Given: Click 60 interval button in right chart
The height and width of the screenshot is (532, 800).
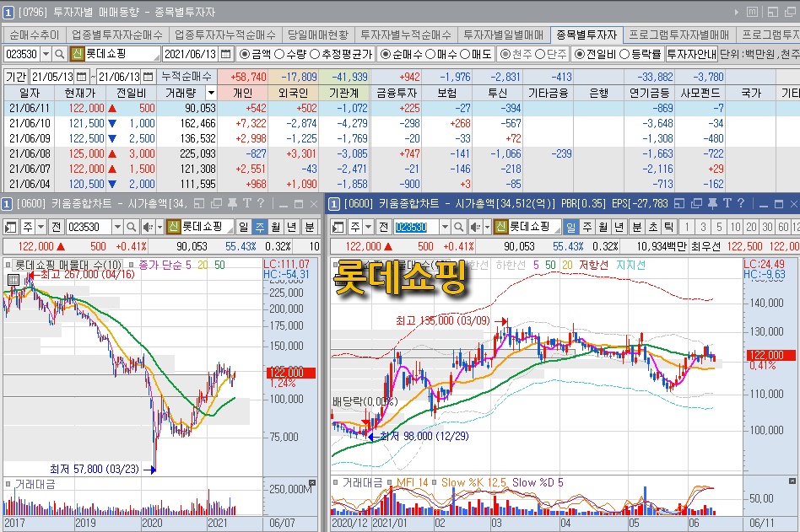Looking at the screenshot, I should point(783,227).
